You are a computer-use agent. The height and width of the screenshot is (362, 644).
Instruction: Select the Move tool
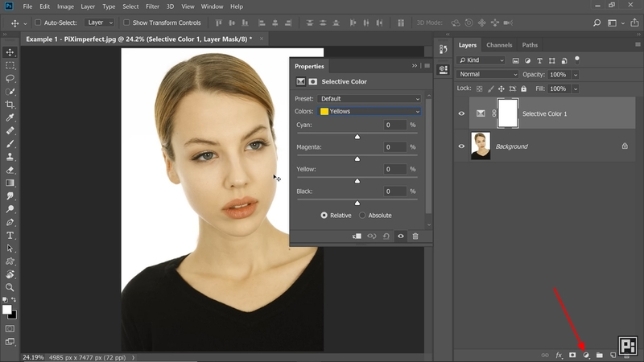pyautogui.click(x=10, y=51)
